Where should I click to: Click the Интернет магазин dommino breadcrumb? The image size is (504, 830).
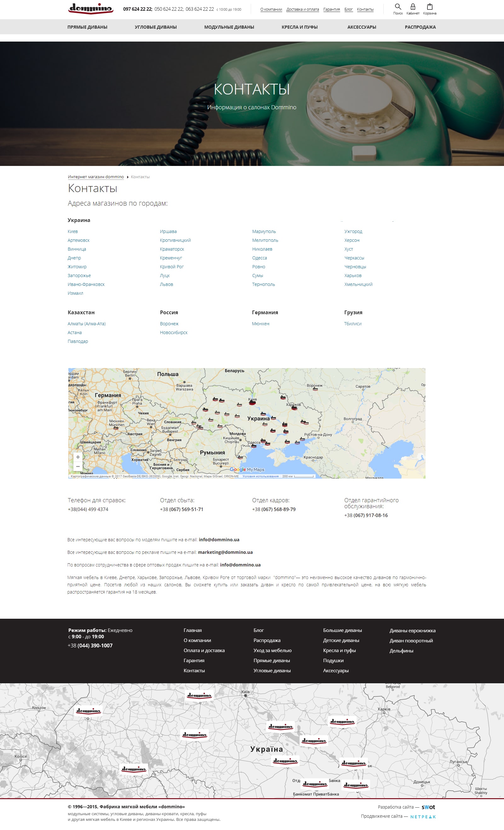pos(96,177)
